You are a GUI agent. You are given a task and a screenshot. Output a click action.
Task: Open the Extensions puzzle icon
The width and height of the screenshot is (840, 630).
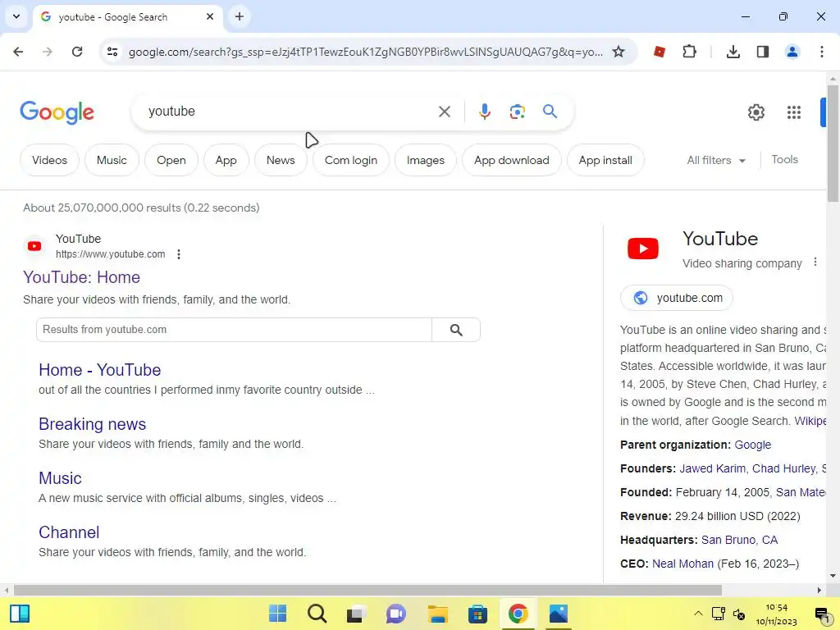tap(689, 52)
